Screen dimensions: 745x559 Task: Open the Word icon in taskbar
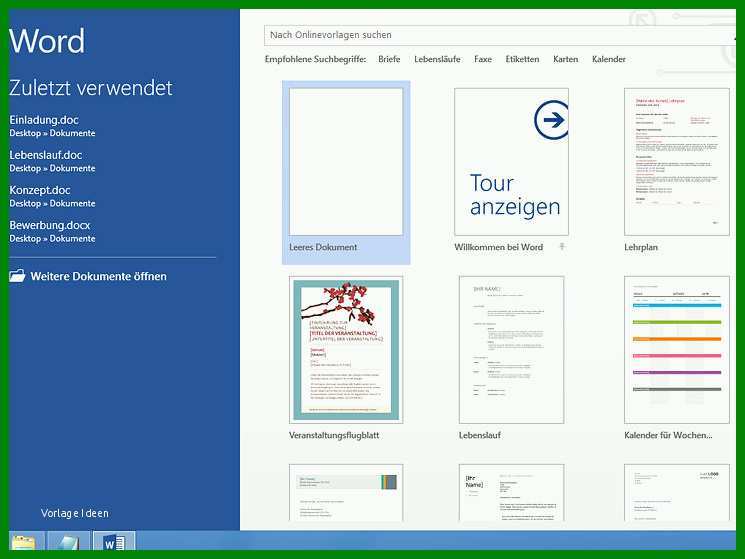coord(114,541)
